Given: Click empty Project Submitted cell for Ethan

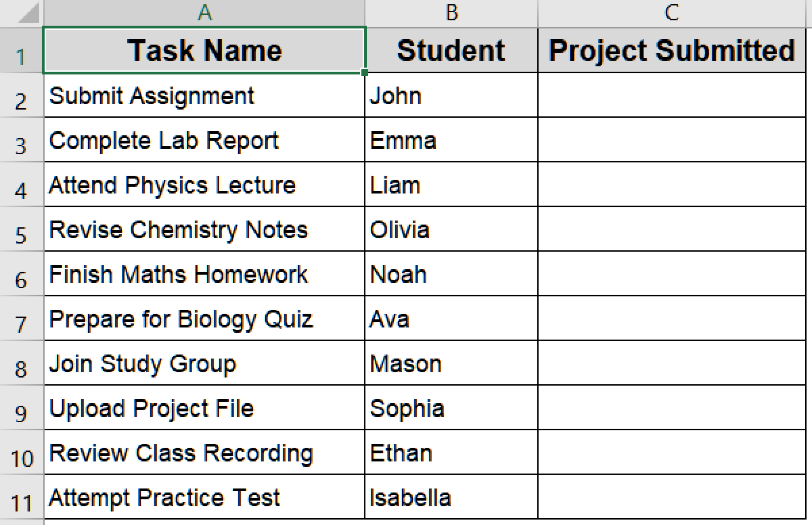Looking at the screenshot, I should (x=672, y=452).
